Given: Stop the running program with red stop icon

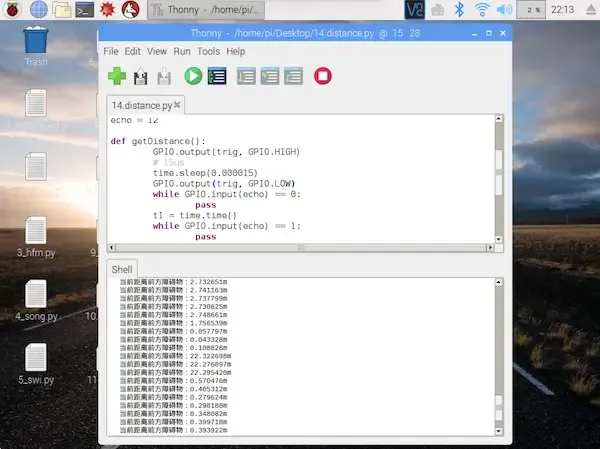Looking at the screenshot, I should [323, 76].
